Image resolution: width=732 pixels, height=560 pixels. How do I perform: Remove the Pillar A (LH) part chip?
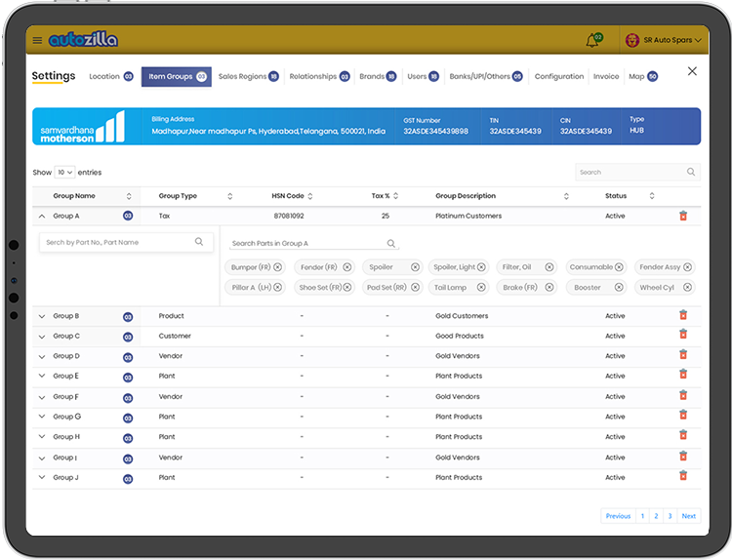click(x=278, y=288)
